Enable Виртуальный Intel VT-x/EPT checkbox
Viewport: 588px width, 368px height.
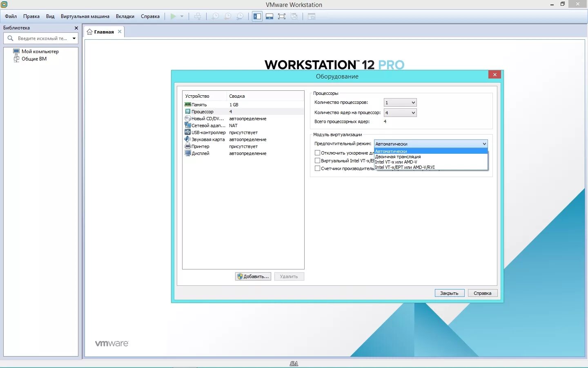[317, 161]
